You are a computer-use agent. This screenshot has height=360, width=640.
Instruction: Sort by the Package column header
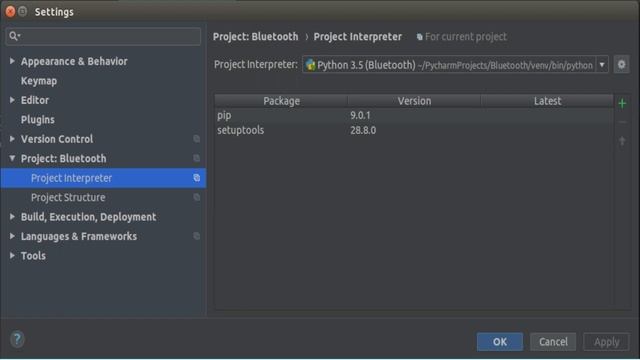[x=281, y=101]
